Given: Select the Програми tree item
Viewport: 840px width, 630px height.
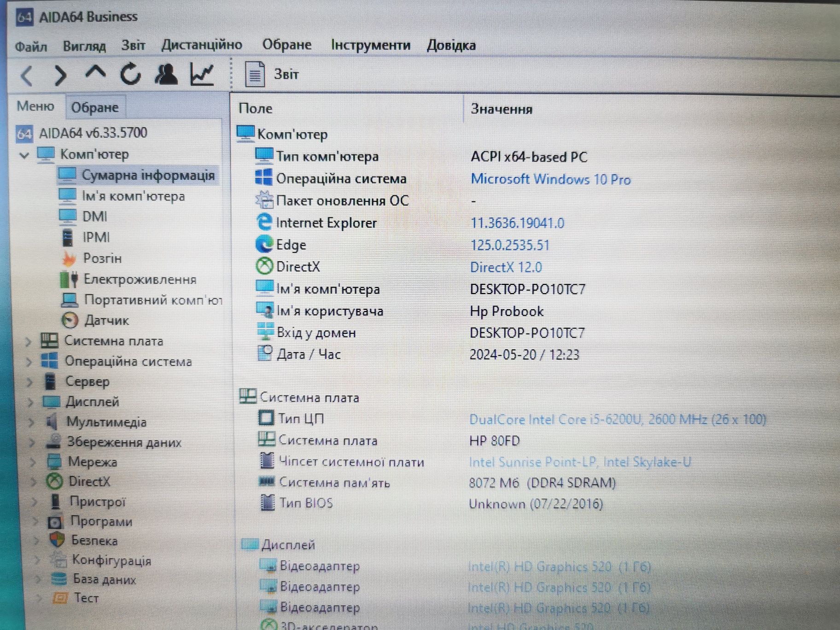Looking at the screenshot, I should (101, 521).
